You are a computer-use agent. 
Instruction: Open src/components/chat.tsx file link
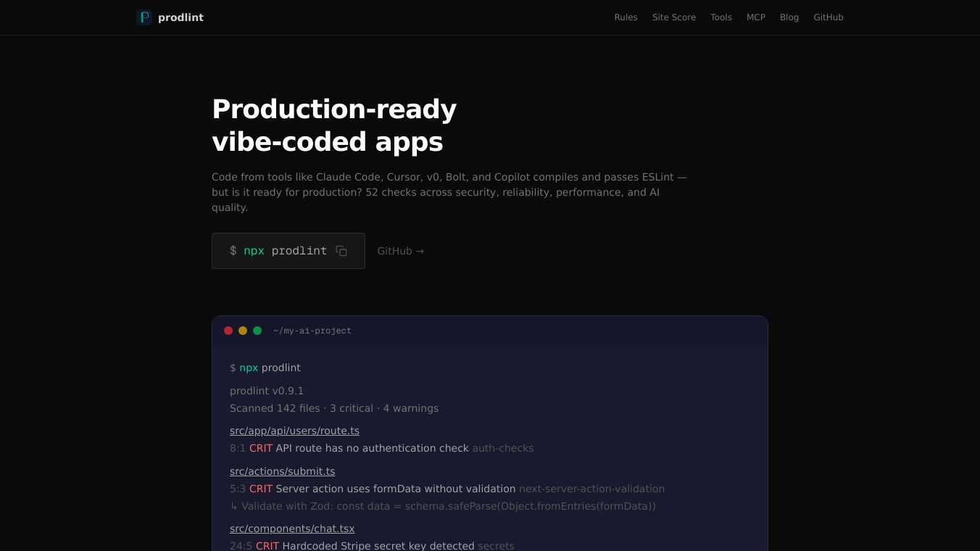(292, 529)
